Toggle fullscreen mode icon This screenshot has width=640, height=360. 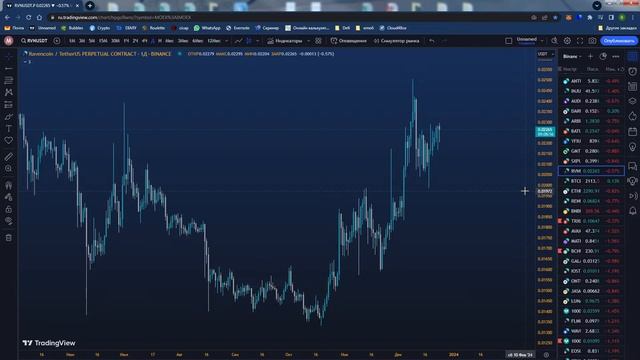580,41
